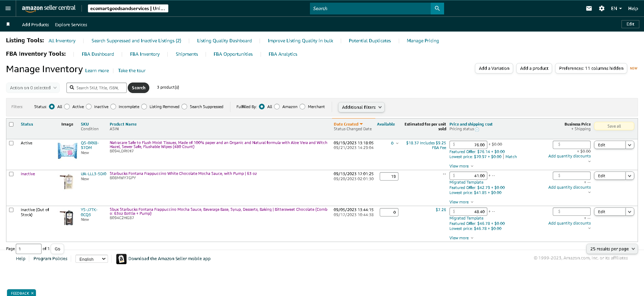Viewport: 644px width, 296px height.
Task: Select the Natracare tissues row checkbox
Action: [11, 143]
